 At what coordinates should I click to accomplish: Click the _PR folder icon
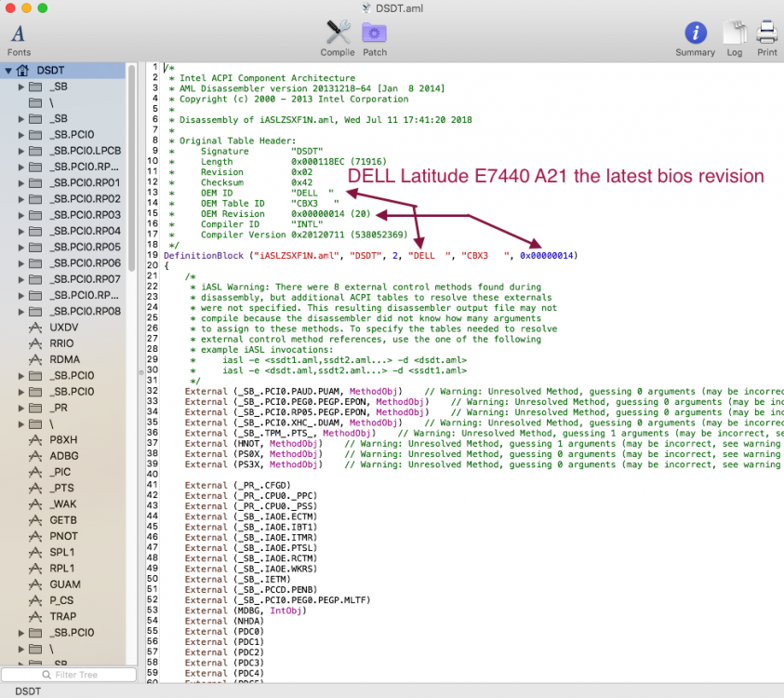pos(35,408)
